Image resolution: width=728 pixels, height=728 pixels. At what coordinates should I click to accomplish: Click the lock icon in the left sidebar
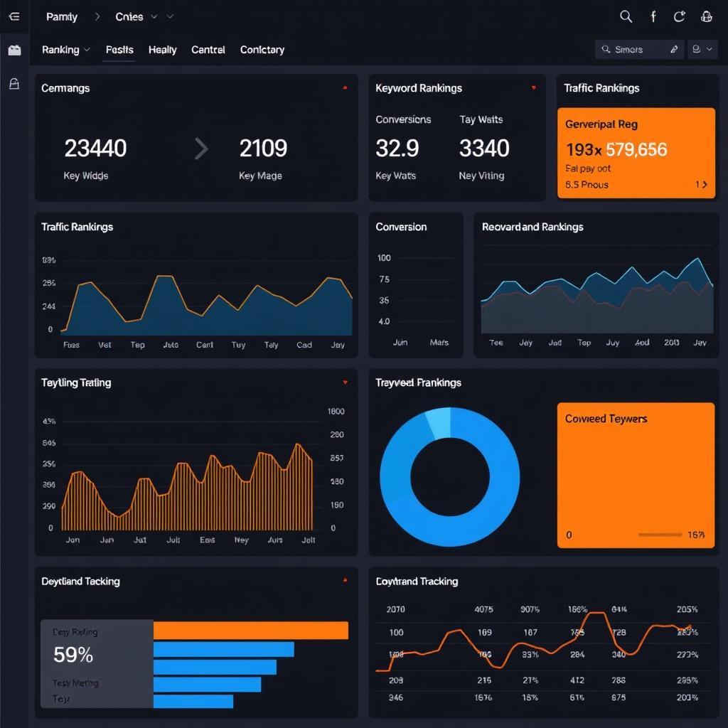coord(14,84)
